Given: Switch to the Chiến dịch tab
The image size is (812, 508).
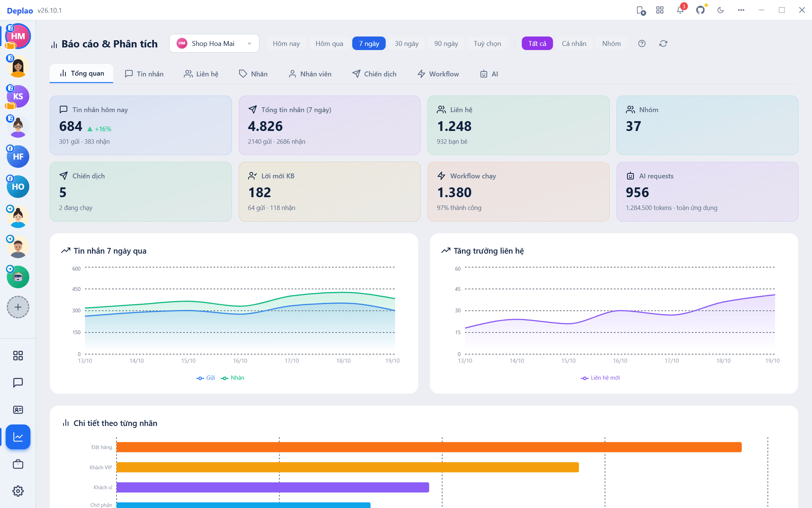Looking at the screenshot, I should [x=374, y=74].
